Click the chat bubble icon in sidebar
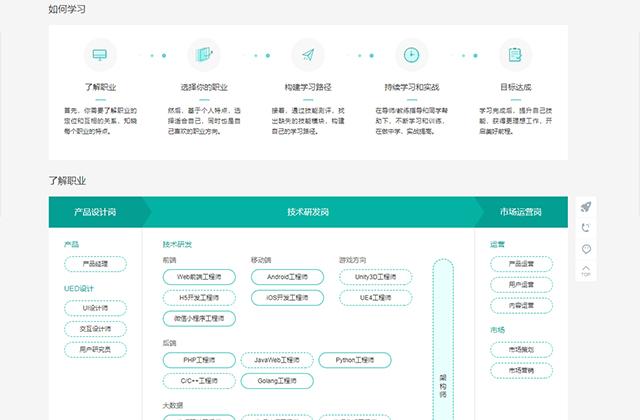Screen dimensions: 640x420 click(x=586, y=249)
